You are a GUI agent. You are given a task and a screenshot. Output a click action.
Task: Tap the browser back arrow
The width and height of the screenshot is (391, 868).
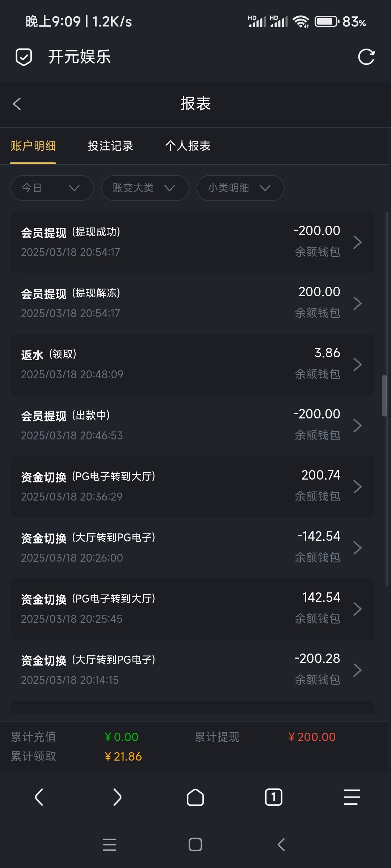39,797
